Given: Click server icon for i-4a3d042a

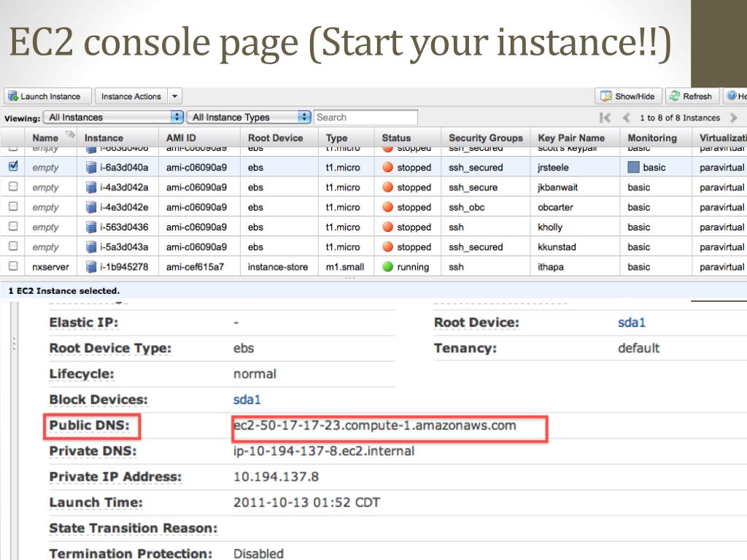Looking at the screenshot, I should pyautogui.click(x=91, y=187).
